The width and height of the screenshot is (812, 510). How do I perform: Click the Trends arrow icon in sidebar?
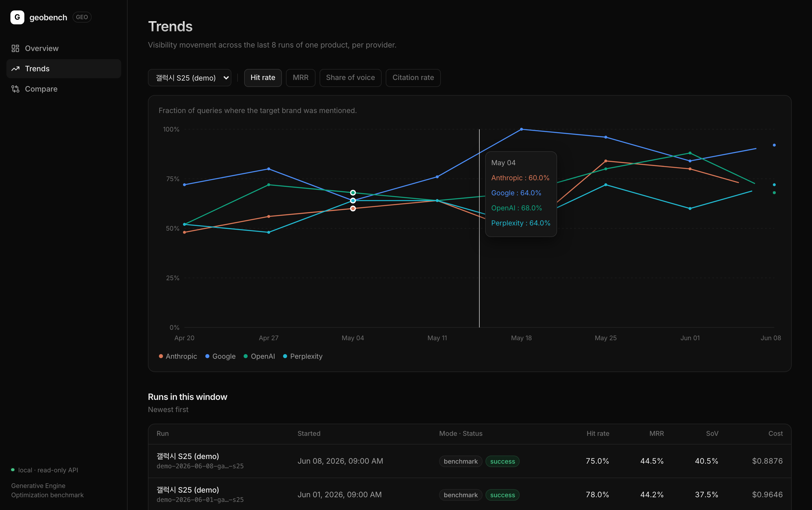point(15,69)
